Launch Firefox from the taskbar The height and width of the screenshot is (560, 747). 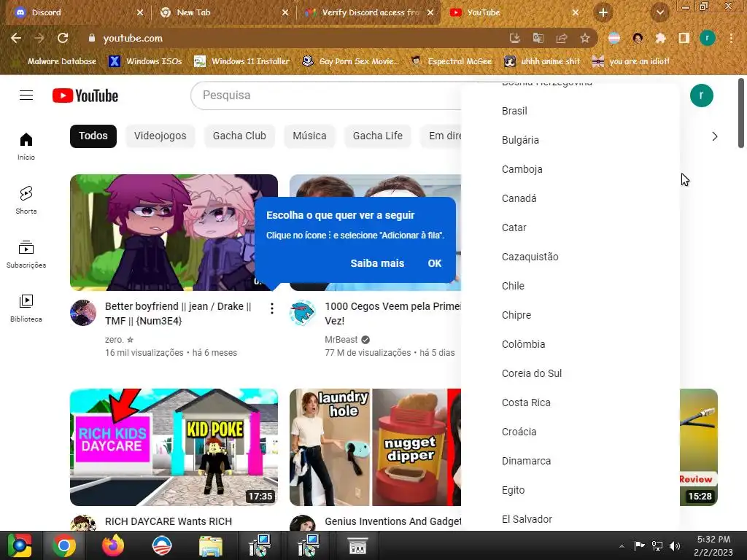click(113, 545)
